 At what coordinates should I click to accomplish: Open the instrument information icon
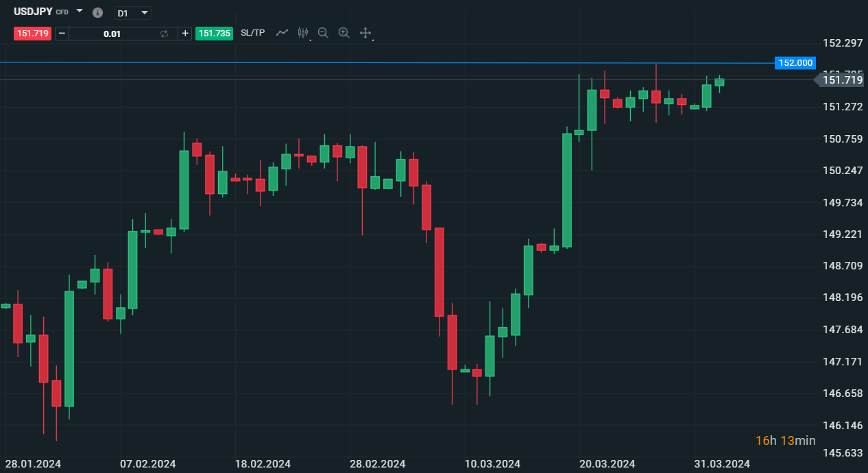pos(97,12)
